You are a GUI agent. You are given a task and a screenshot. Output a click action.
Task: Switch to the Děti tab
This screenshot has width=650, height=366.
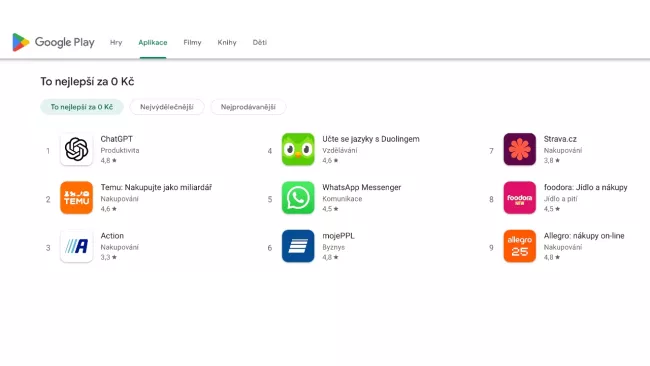(x=260, y=42)
